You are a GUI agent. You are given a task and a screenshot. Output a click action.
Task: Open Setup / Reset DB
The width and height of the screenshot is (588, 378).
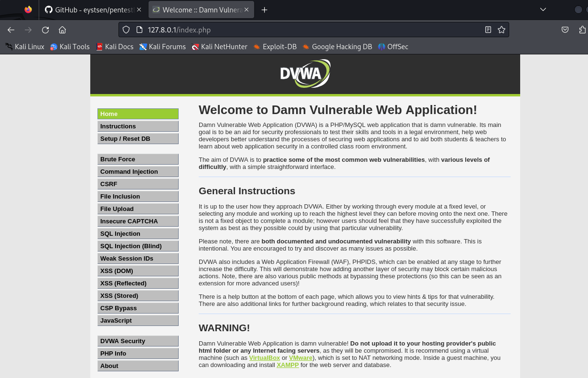pyautogui.click(x=138, y=139)
